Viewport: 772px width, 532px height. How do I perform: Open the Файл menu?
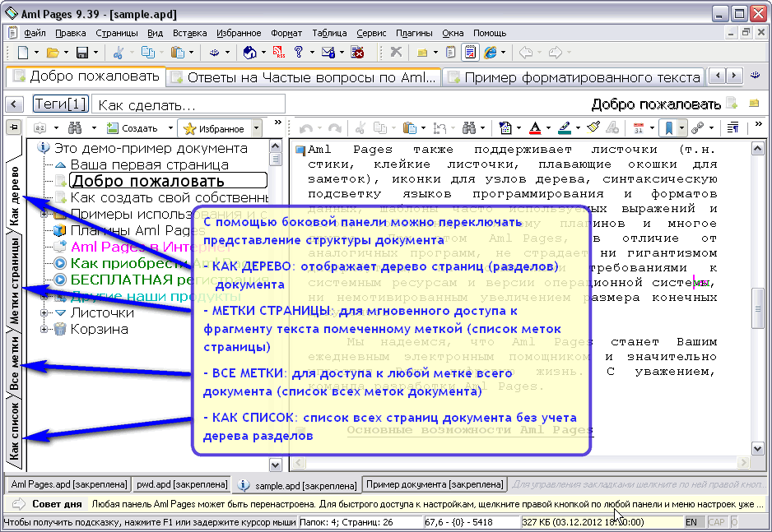point(35,33)
